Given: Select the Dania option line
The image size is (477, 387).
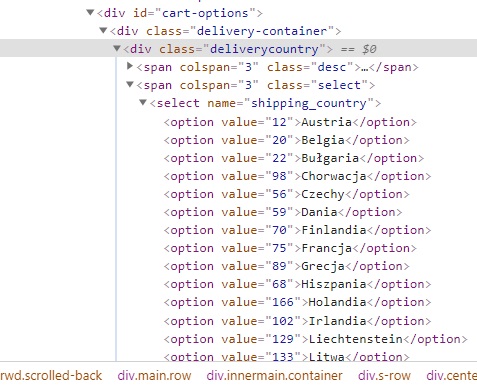Looking at the screenshot, I should coord(283,212).
